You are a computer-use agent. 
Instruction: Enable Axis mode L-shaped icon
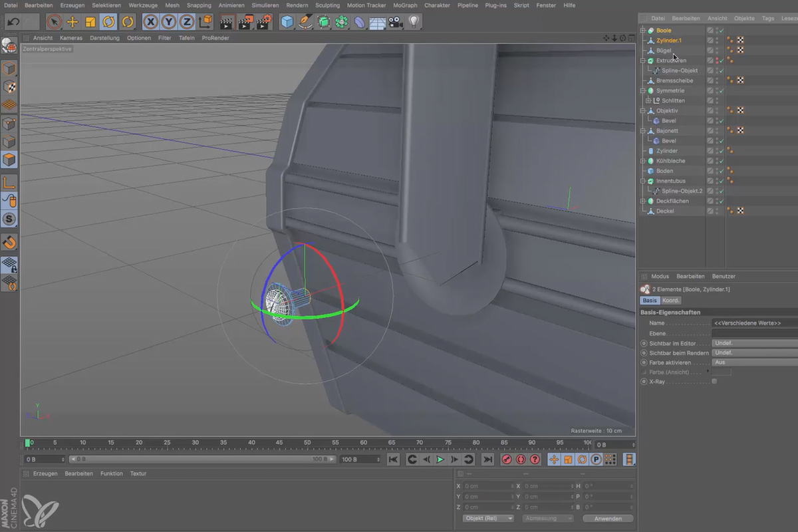[x=9, y=182]
